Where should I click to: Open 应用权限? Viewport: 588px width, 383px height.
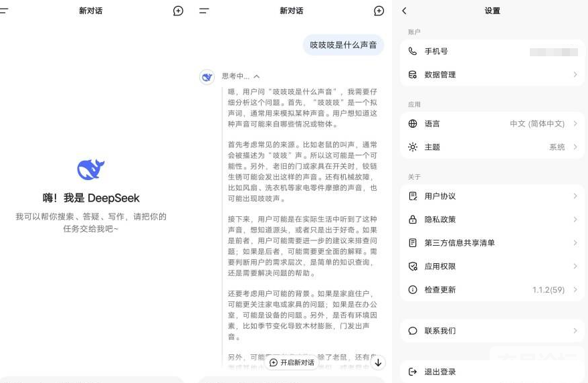click(492, 266)
